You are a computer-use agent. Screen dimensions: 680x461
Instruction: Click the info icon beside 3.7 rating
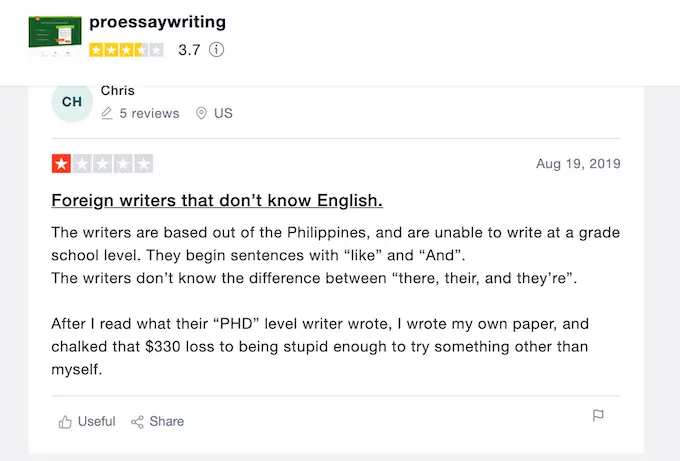coord(216,49)
